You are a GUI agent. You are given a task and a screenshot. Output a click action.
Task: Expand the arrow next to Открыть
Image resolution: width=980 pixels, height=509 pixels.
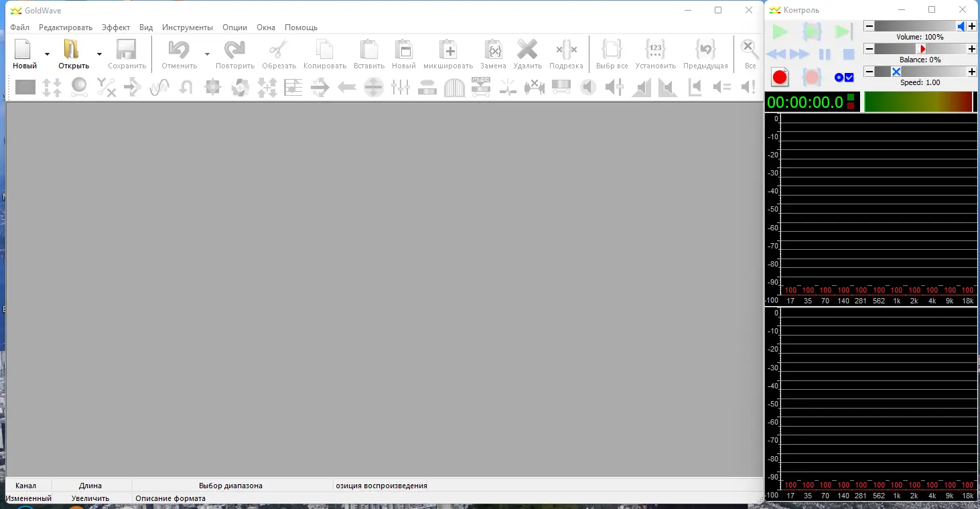click(99, 54)
